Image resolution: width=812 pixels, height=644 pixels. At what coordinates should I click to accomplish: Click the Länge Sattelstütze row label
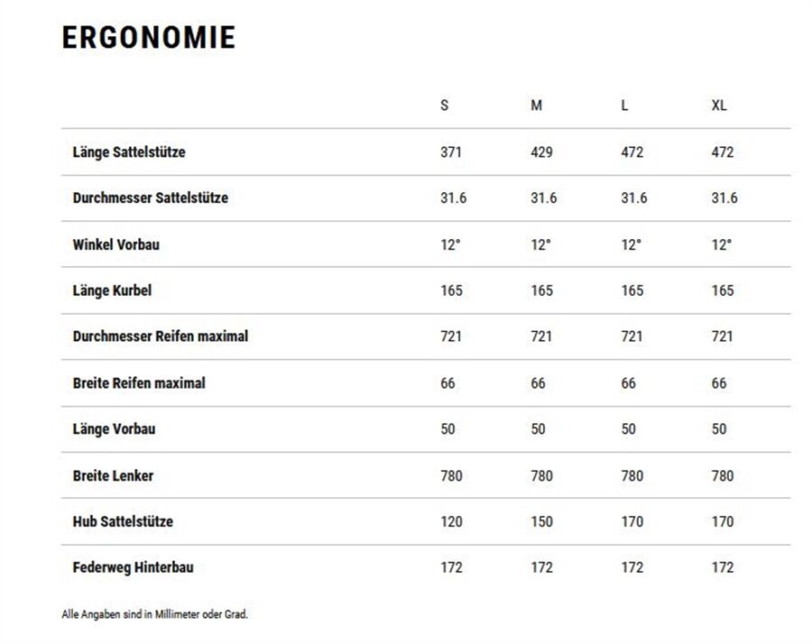click(129, 152)
